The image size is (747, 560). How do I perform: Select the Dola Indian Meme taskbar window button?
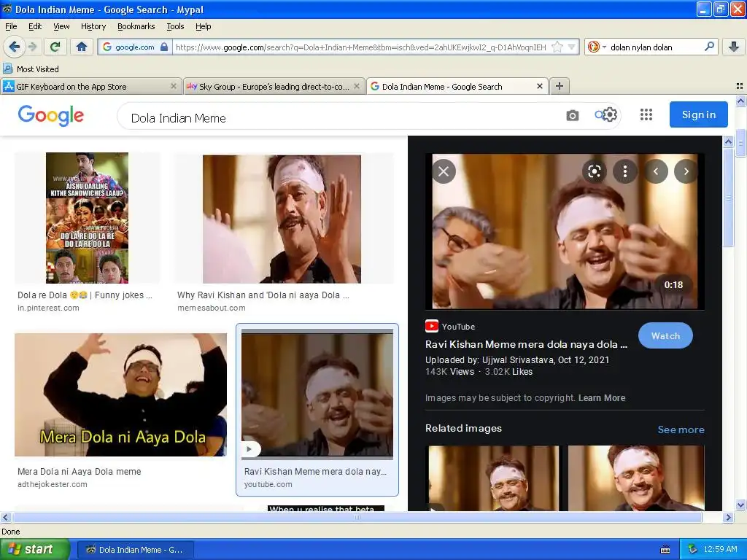coord(135,550)
